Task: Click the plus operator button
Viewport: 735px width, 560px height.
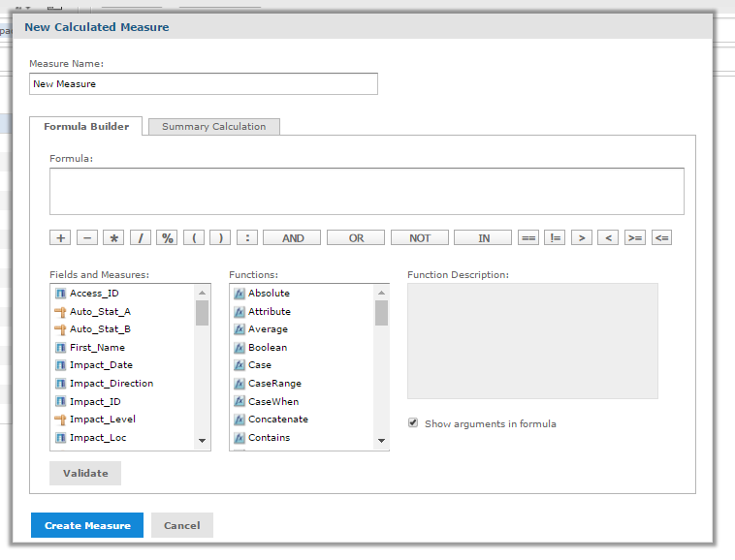Action: click(x=60, y=237)
